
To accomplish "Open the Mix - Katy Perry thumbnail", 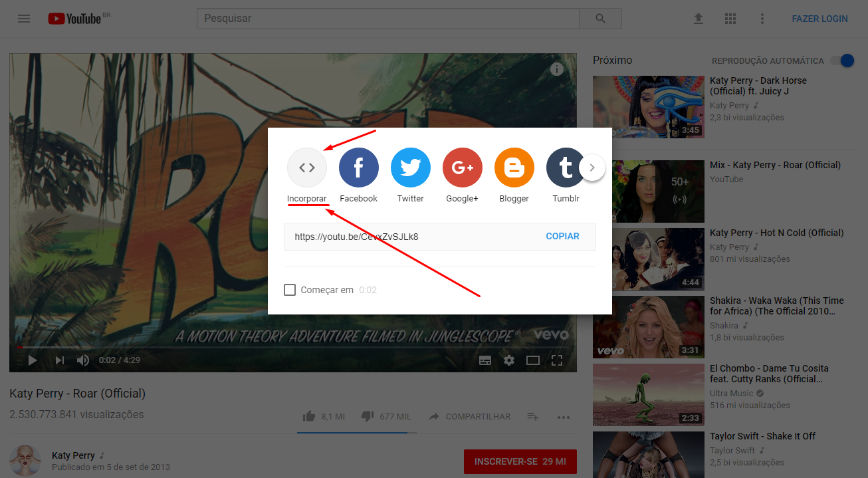I will point(649,191).
